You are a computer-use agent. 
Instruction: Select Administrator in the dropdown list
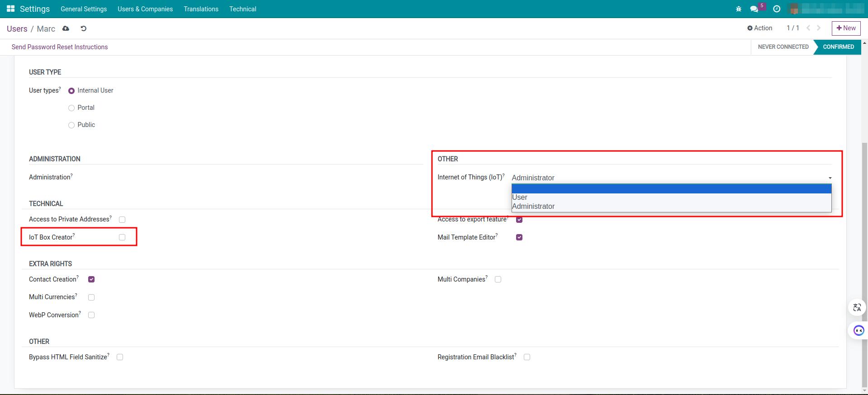click(533, 207)
